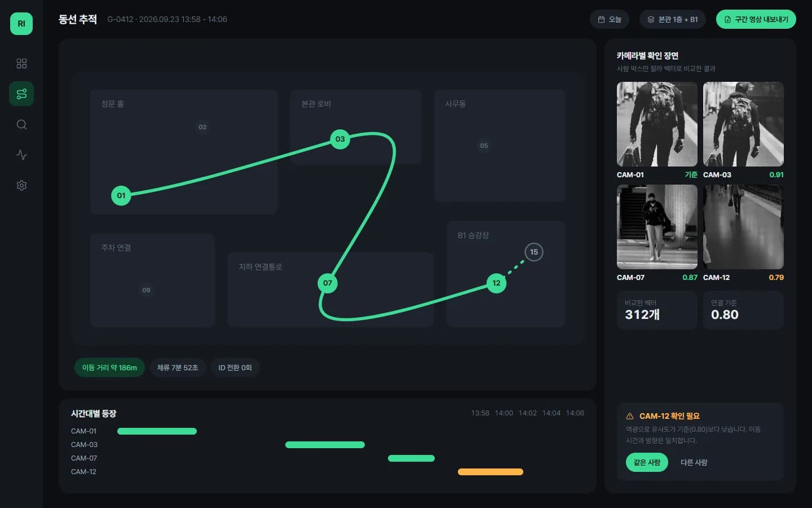Select the CAM-12 orange timeline bar
This screenshot has width=812, height=508.
tap(491, 472)
